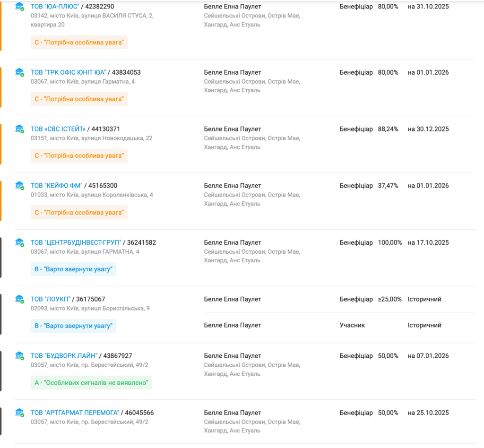Open the ТОВ "ТРК ОФІС ЮНІТ ЮА" link

[68, 72]
